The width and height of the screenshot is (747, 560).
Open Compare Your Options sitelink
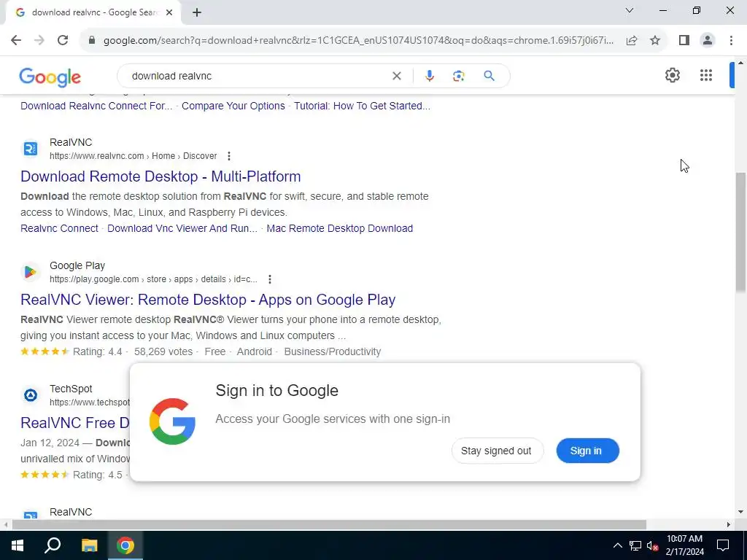click(x=233, y=106)
